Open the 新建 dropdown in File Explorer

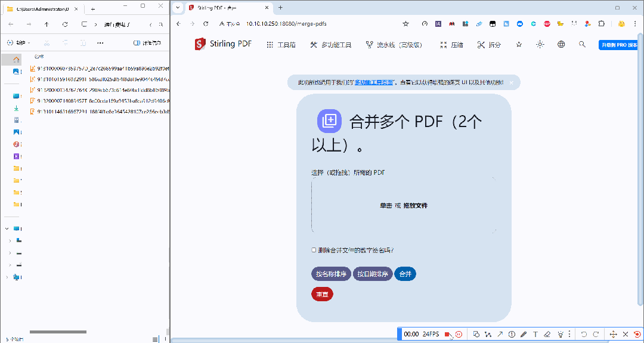(19, 43)
